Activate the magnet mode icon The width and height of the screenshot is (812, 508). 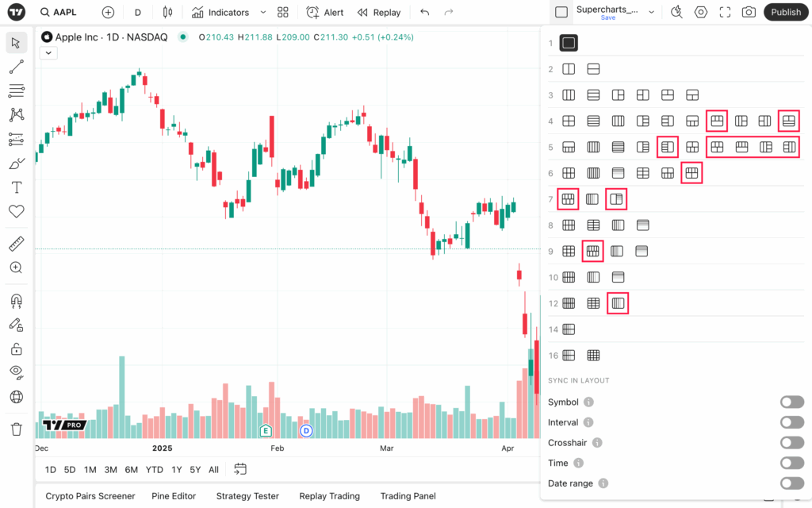pos(16,301)
